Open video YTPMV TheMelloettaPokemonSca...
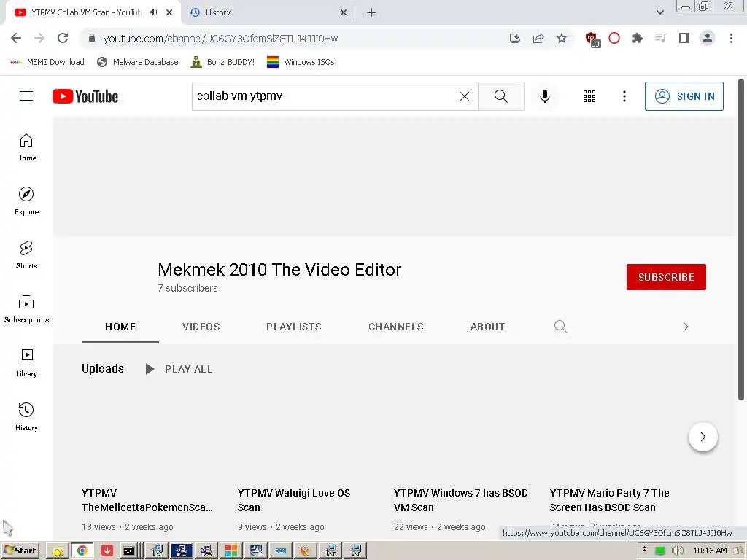The height and width of the screenshot is (560, 747). click(147, 500)
